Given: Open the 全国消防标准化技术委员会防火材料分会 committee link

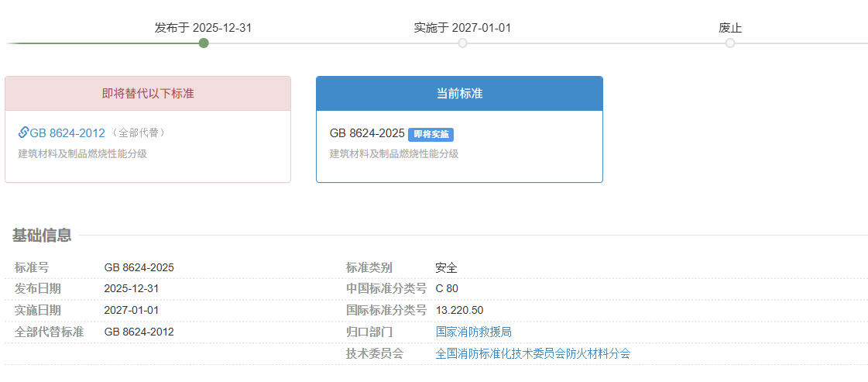Looking at the screenshot, I should (533, 353).
